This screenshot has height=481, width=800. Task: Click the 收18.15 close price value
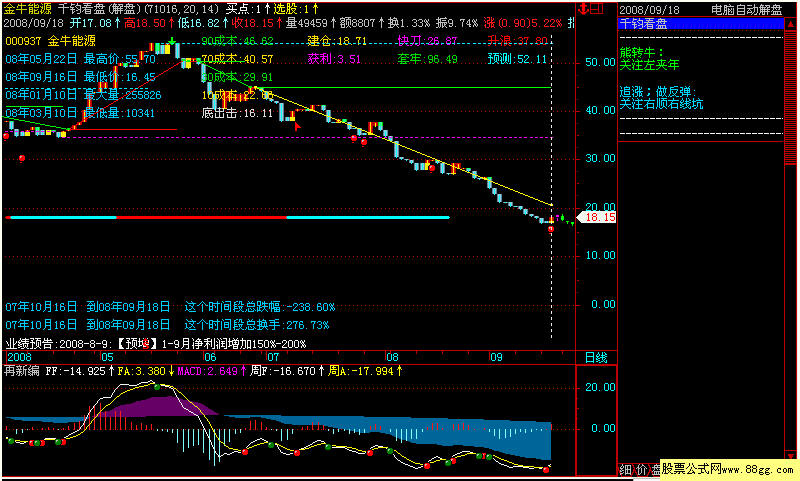point(257,23)
